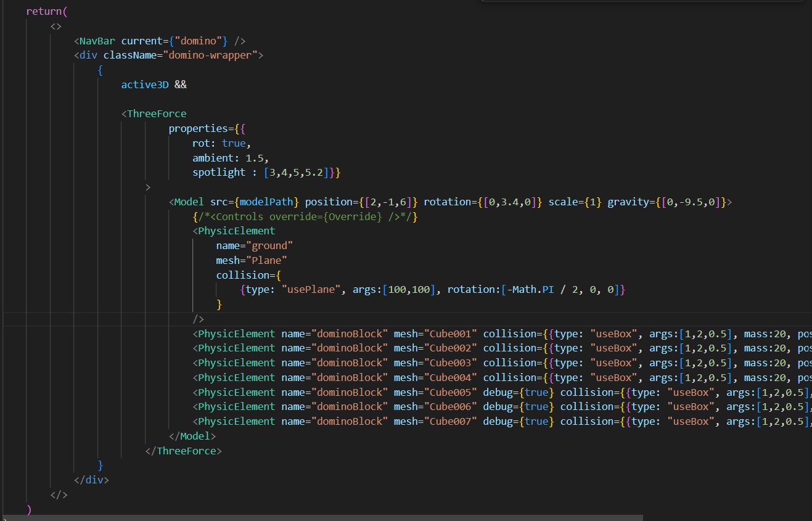Click the active3D variable

click(145, 84)
